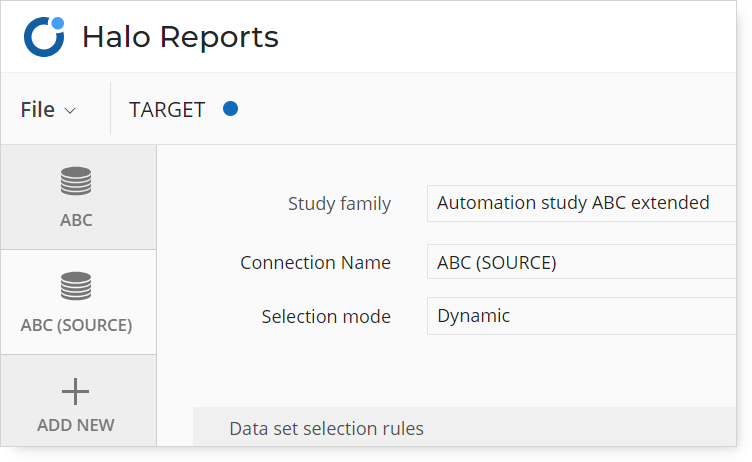Open the Selection mode Dynamic dropdown
The image size is (752, 462).
tap(581, 316)
